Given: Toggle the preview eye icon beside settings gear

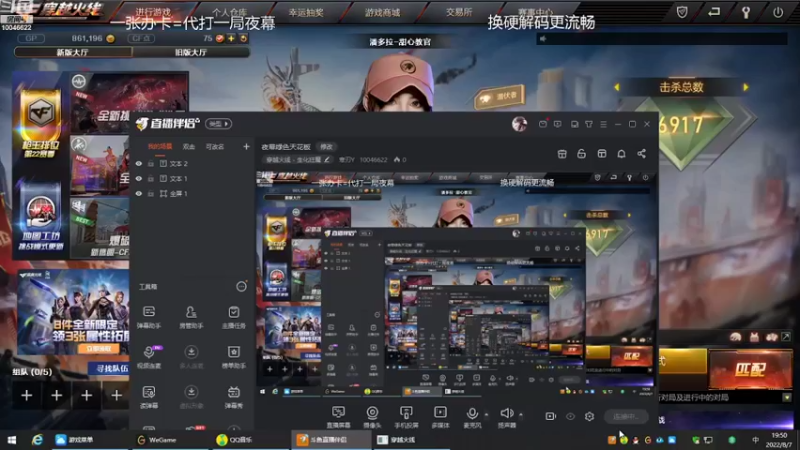Looking at the screenshot, I should 570,416.
